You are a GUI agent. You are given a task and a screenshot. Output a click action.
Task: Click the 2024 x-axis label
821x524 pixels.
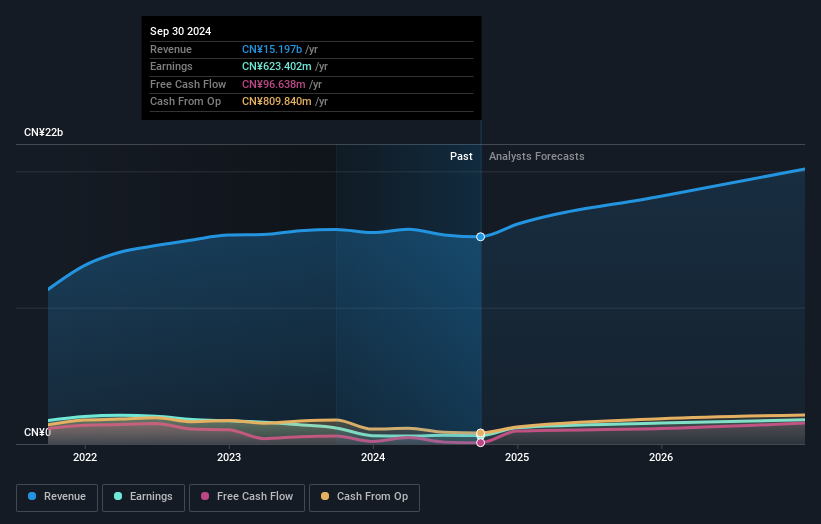coord(373,458)
